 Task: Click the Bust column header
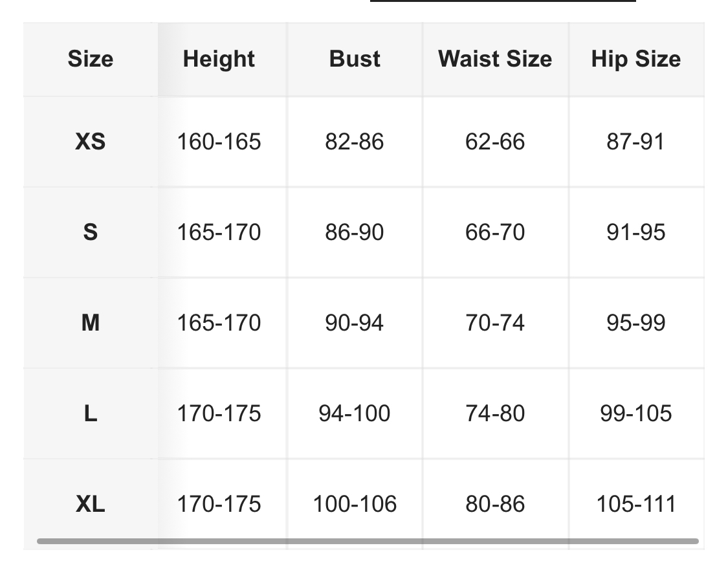tap(355, 59)
